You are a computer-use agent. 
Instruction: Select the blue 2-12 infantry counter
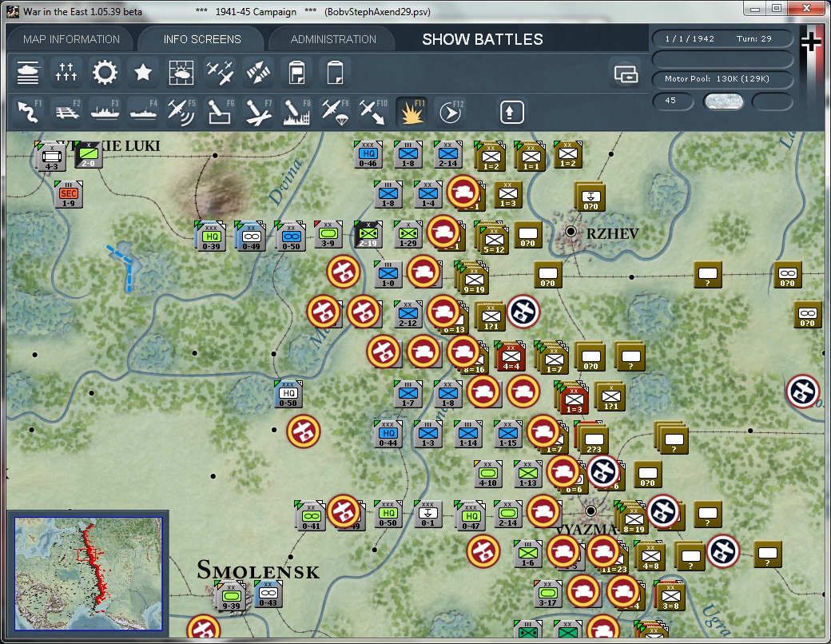tap(408, 314)
